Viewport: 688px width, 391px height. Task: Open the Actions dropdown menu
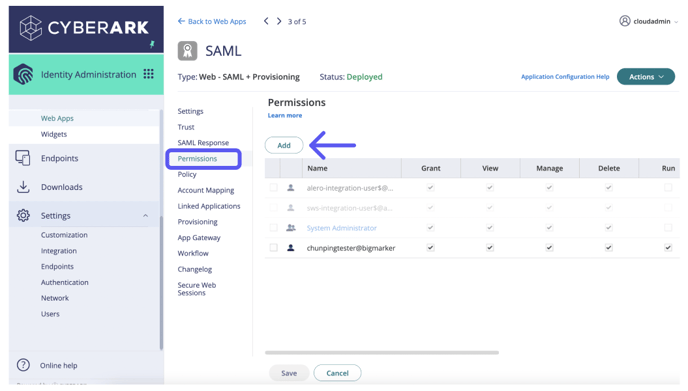tap(645, 77)
